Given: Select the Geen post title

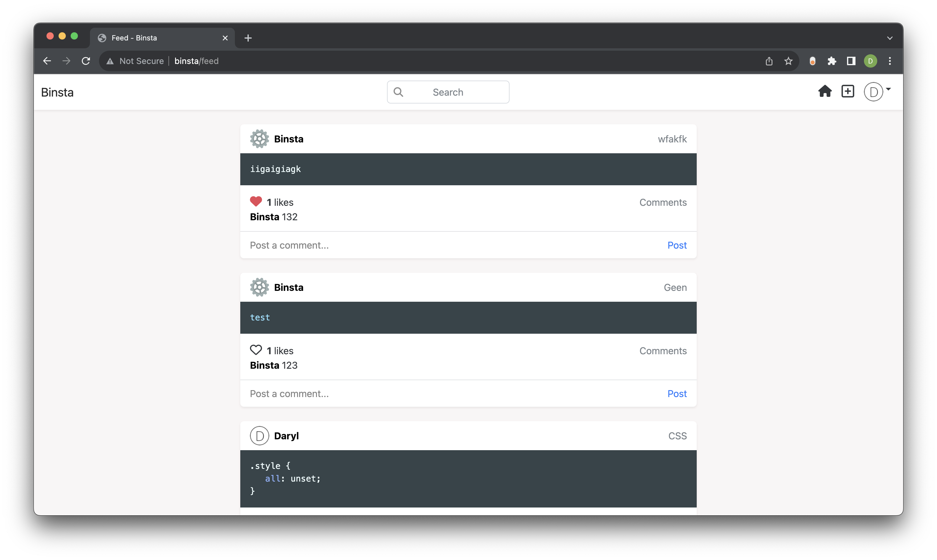Looking at the screenshot, I should point(675,287).
